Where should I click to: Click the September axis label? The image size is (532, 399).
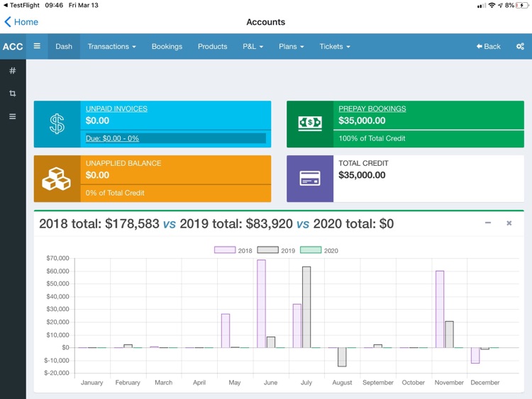click(378, 383)
